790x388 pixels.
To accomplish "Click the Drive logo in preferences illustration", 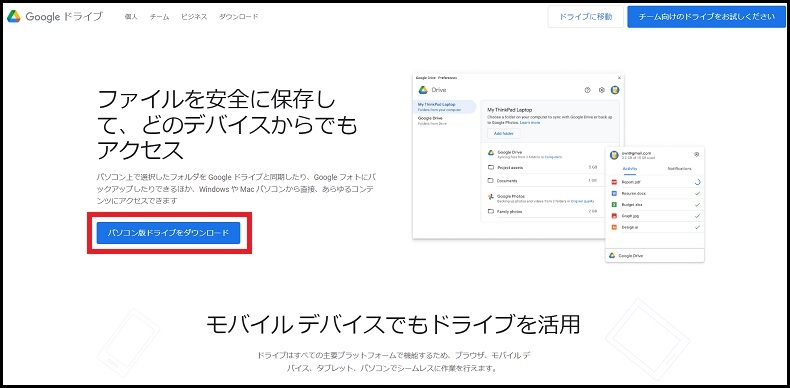I will pos(422,90).
